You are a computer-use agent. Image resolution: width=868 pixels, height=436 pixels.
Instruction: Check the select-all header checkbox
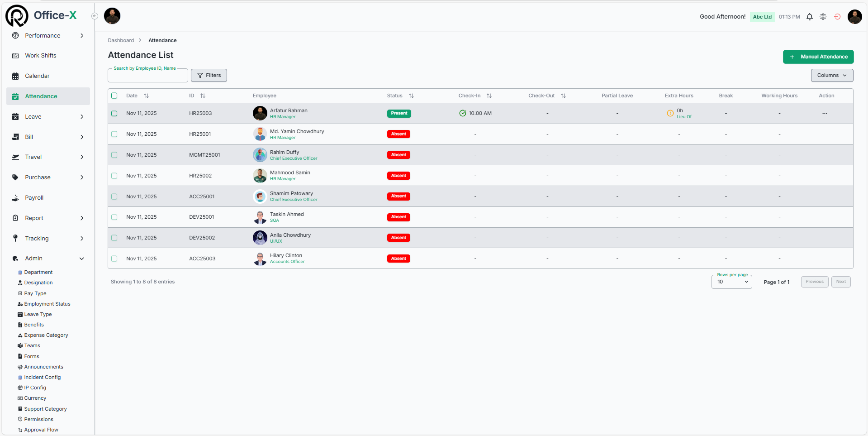tap(114, 96)
